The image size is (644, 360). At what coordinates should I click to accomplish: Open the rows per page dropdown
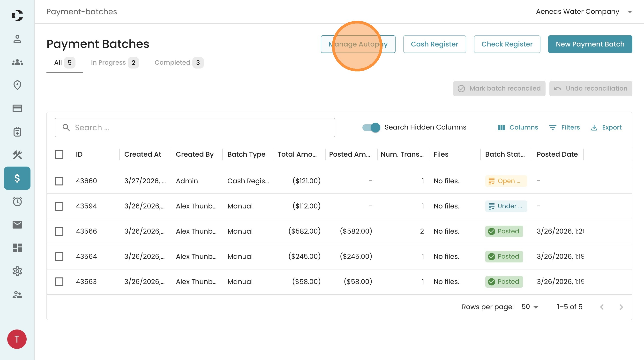tap(530, 307)
